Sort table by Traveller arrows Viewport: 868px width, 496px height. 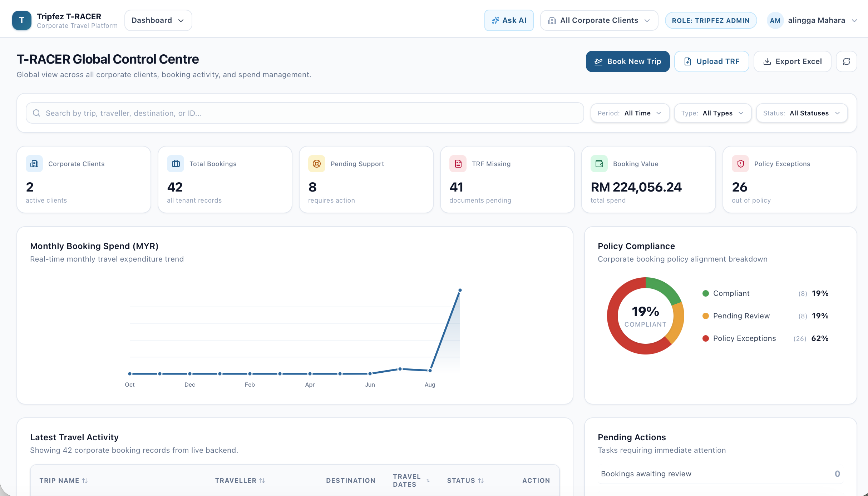coord(262,481)
